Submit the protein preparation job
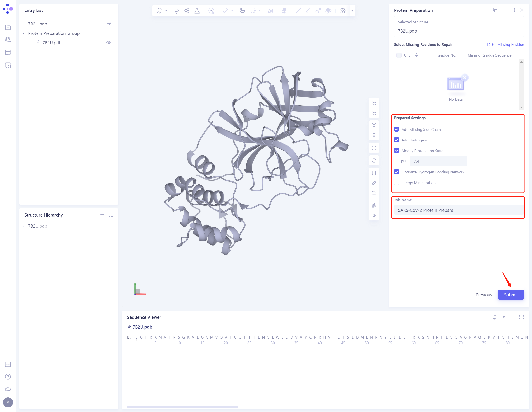 click(x=511, y=295)
